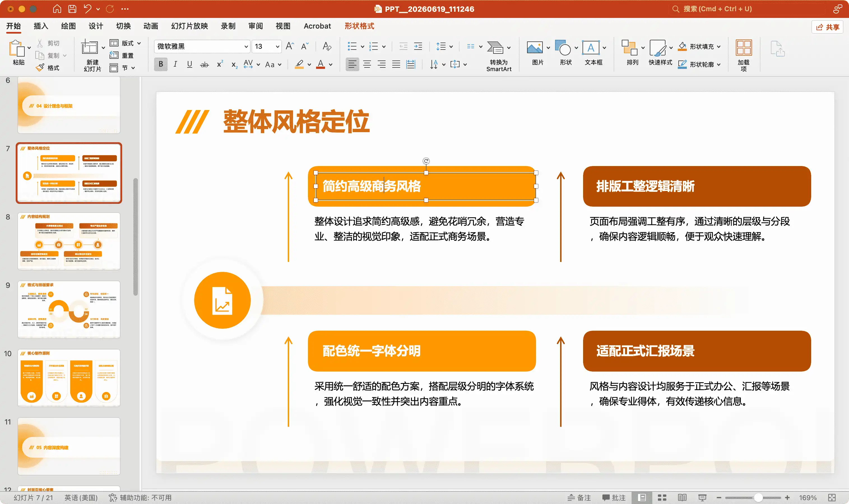Viewport: 849px width, 504px height.
Task: Toggle bold formatting
Action: (x=161, y=64)
